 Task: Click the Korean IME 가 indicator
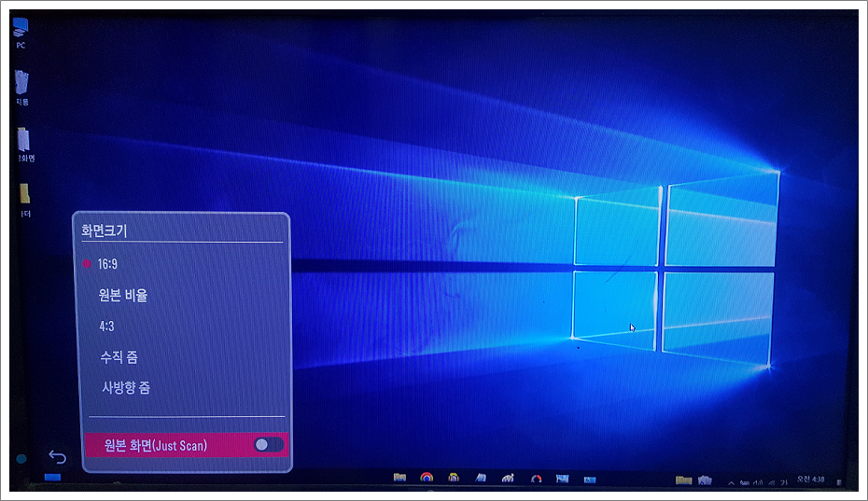click(783, 482)
